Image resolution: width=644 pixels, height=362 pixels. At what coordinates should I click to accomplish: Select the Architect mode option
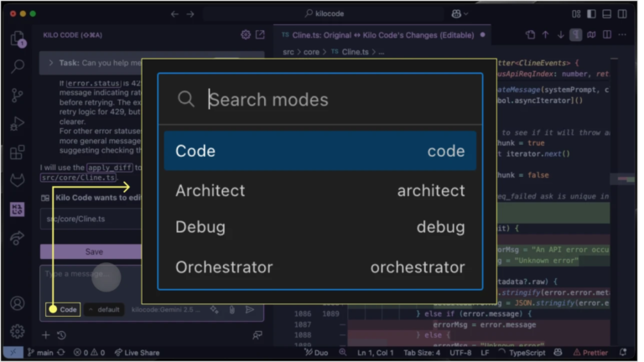coord(320,191)
